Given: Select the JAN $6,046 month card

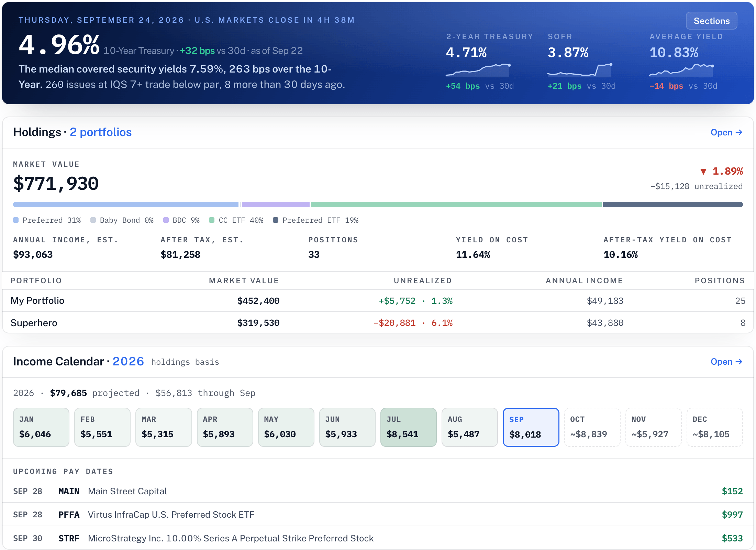Looking at the screenshot, I should pyautogui.click(x=41, y=427).
